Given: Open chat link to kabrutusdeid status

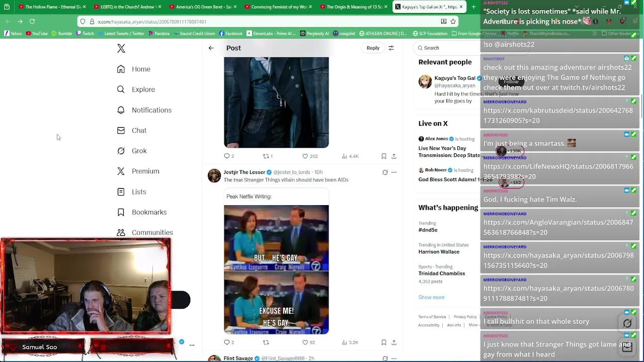Looking at the screenshot, I should click(558, 116).
